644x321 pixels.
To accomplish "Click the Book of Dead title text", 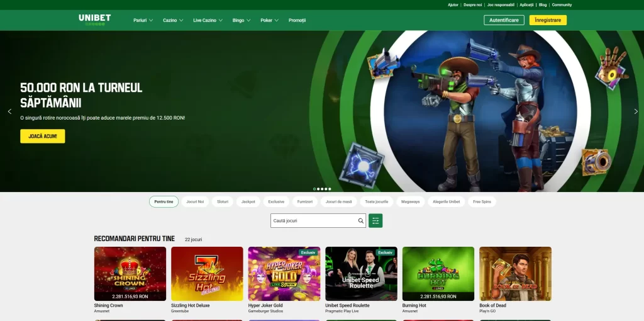I will pyautogui.click(x=492, y=306).
